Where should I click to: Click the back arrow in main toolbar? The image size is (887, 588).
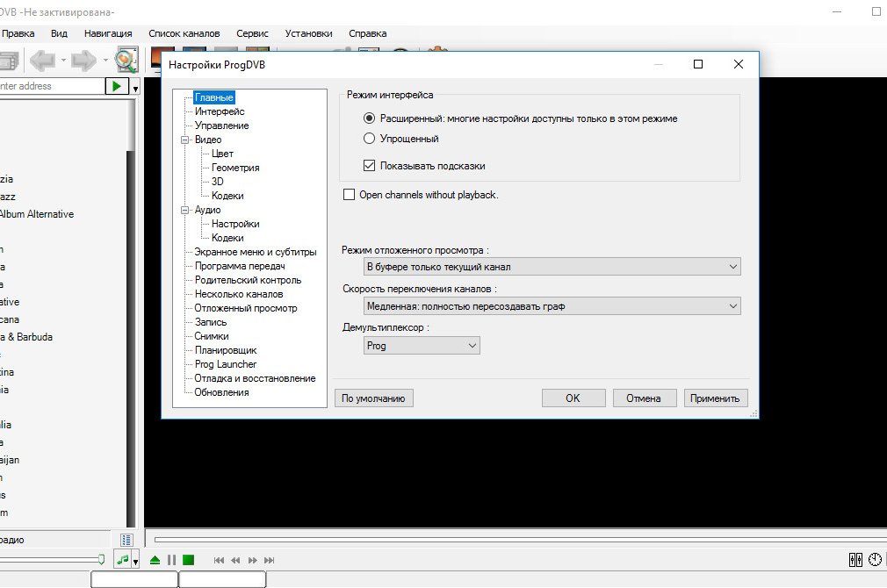(42, 60)
